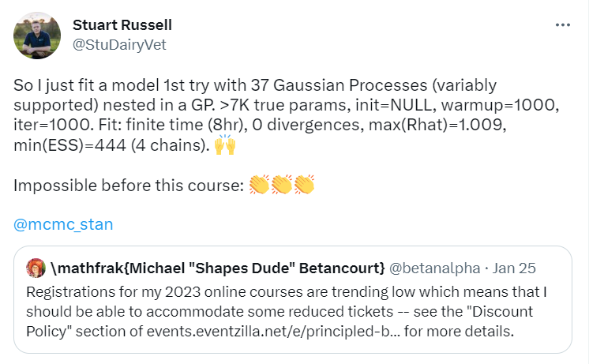Open the tweet's three-dot more options menu
The width and height of the screenshot is (589, 364).
tap(563, 25)
